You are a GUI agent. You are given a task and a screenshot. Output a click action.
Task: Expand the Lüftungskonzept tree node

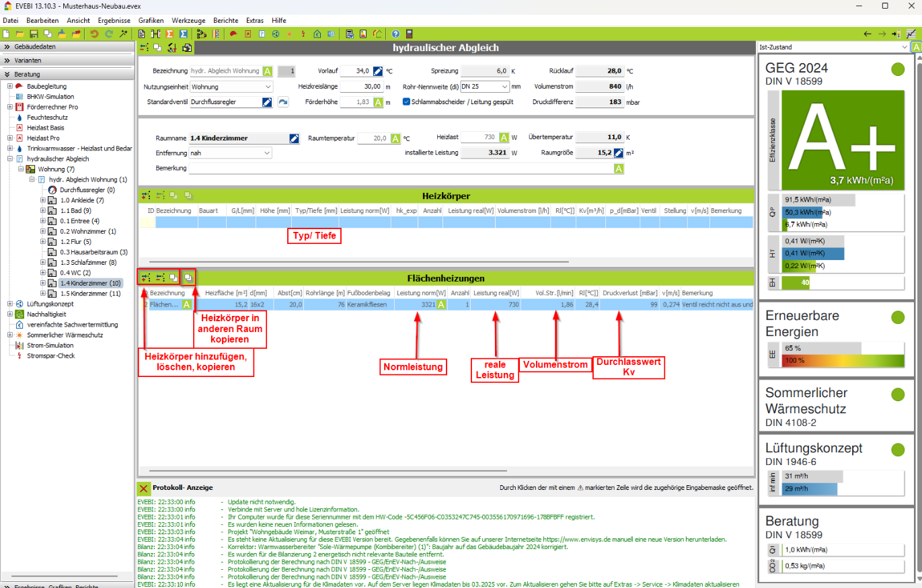pyautogui.click(x=9, y=304)
